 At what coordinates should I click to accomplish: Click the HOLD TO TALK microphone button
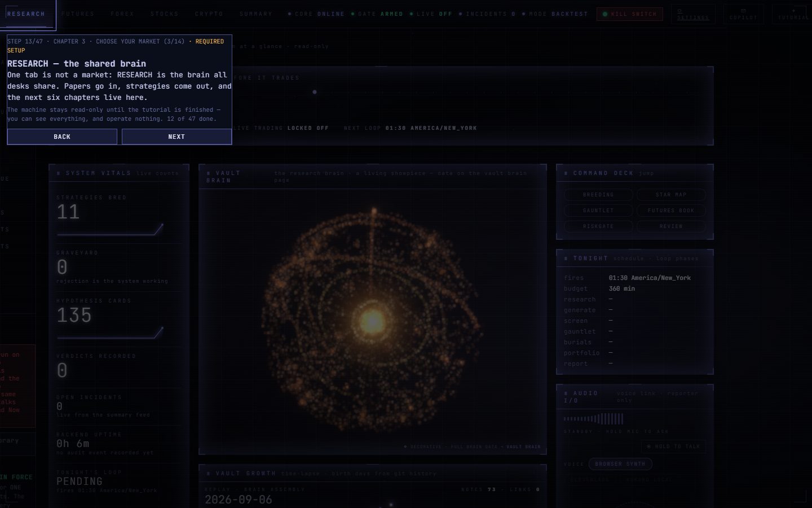tap(673, 446)
